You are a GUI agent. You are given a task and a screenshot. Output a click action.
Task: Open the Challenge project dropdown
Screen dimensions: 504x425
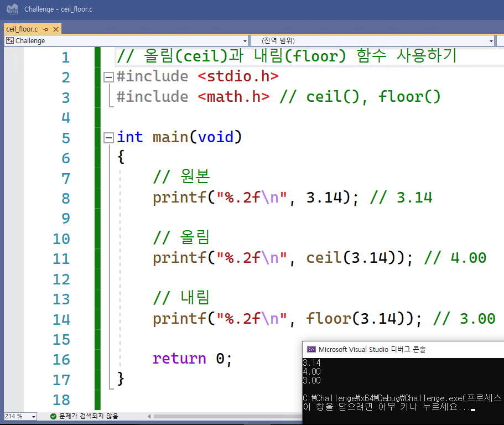245,41
